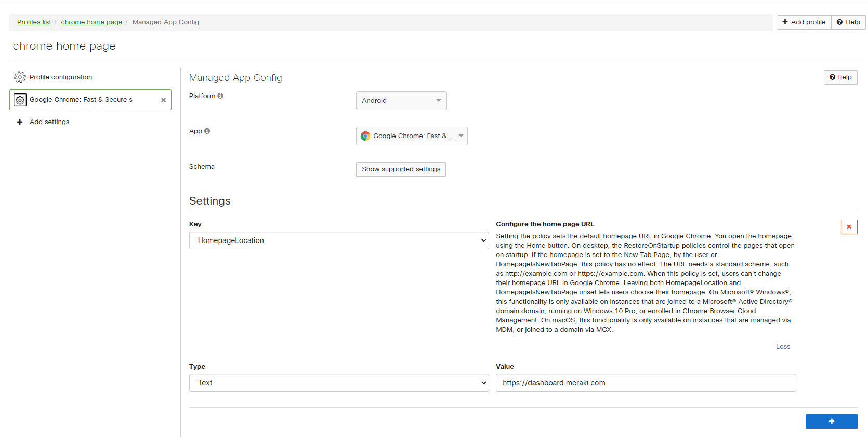Viewport: 868px width, 444px height.
Task: Collapse description with Less link
Action: pyautogui.click(x=783, y=347)
